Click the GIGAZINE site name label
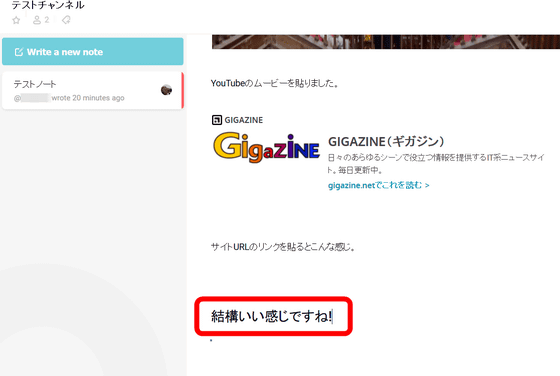Viewport: 560px width, 376px height. (244, 120)
